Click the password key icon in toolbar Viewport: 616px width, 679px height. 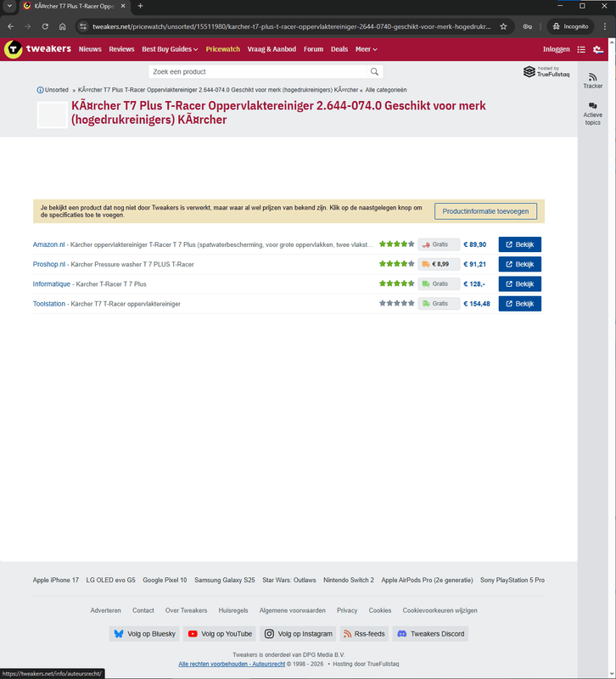(x=527, y=26)
